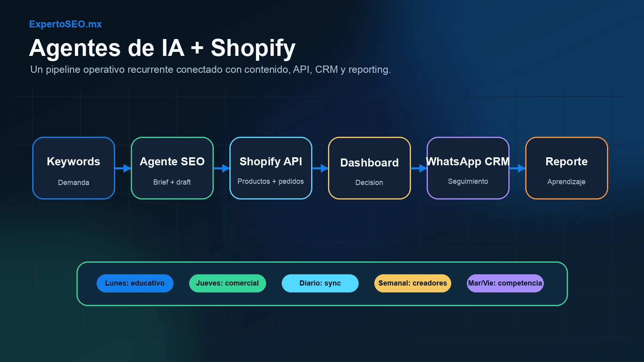644x362 pixels.
Task: Click the 'Seguimiento' label
Action: (468, 181)
